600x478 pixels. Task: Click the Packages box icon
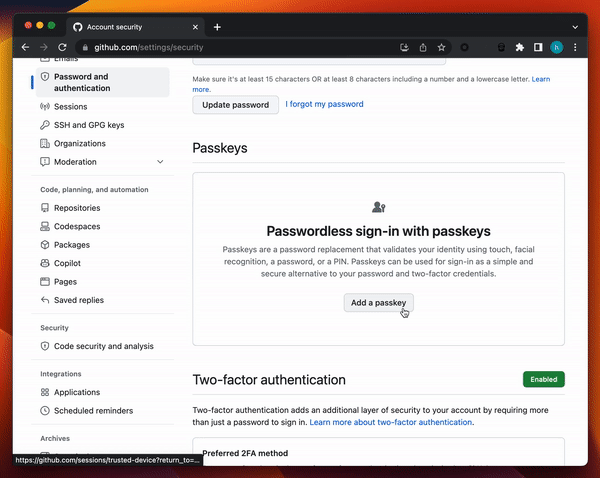44,245
